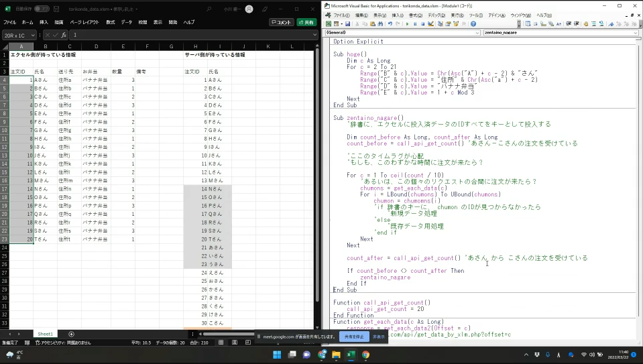This screenshot has width=643, height=364.
Task: Run the macro with the VBA play icon
Action: coord(407,23)
